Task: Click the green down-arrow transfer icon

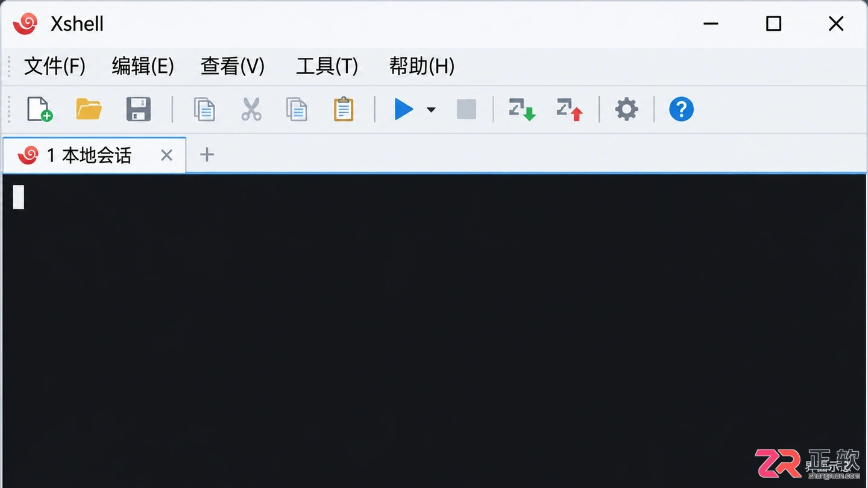Action: [522, 109]
